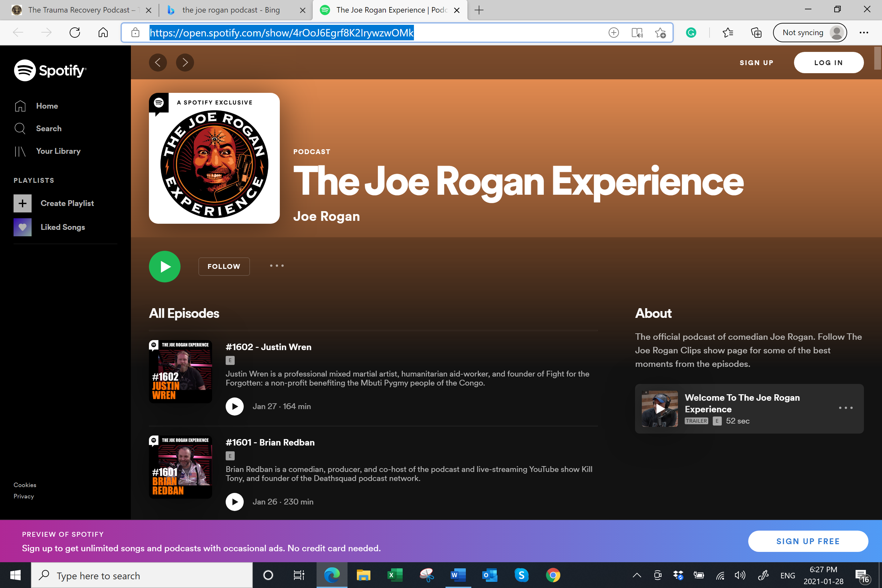The image size is (882, 588).
Task: Play the podcast with green play button
Action: (x=165, y=267)
